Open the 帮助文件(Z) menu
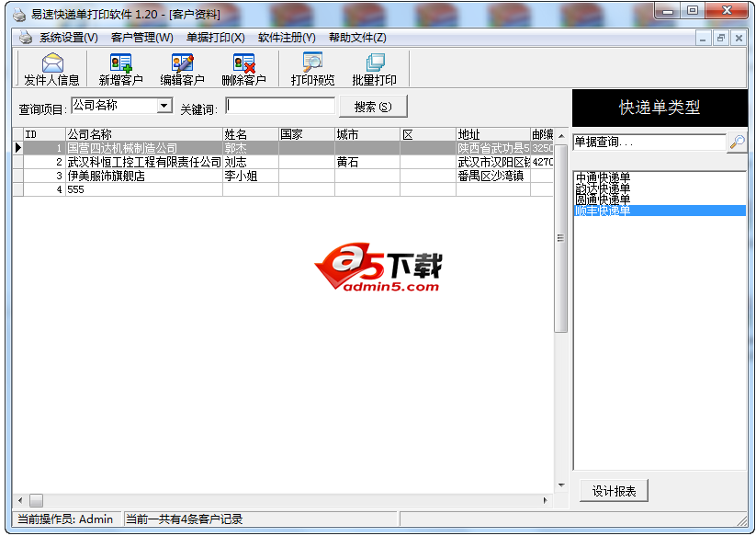This screenshot has height=536, width=756. point(357,38)
